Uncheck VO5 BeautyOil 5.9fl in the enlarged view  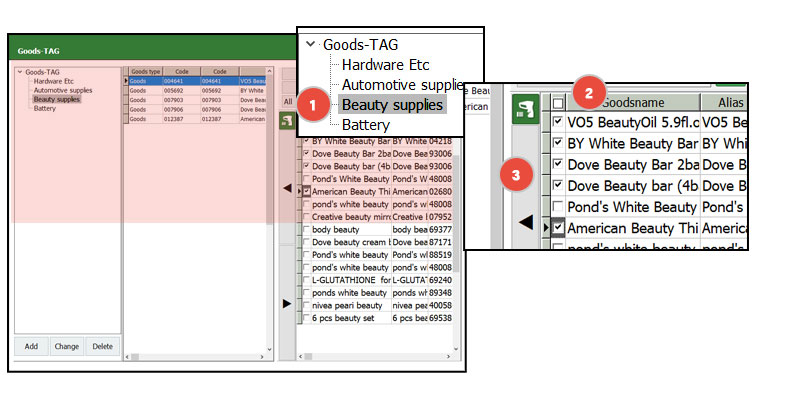[x=558, y=122]
